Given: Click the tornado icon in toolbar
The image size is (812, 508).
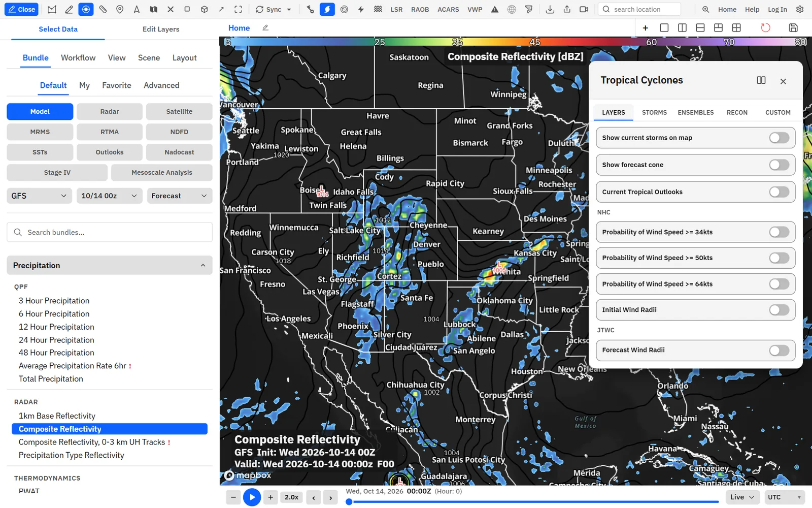Looking at the screenshot, I should [529, 9].
